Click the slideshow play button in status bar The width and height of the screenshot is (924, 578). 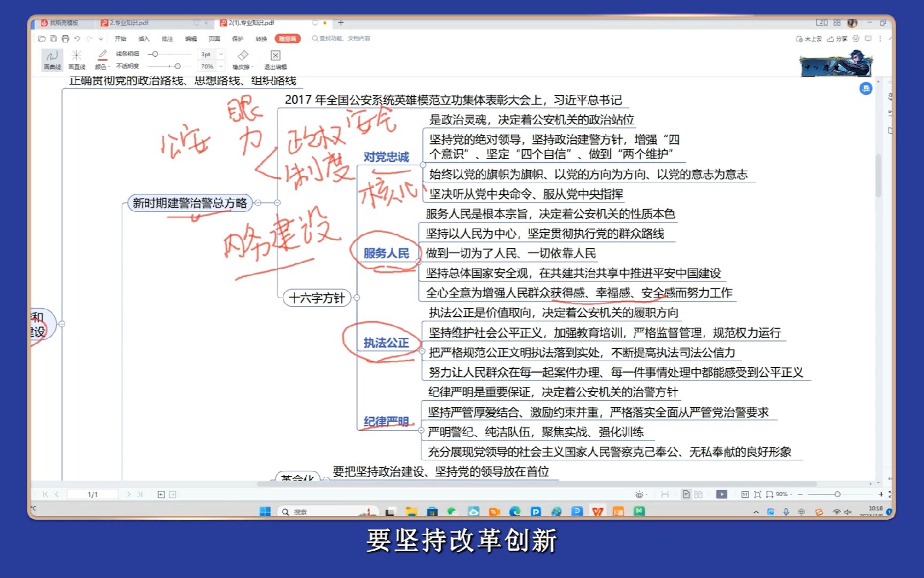coord(721,495)
